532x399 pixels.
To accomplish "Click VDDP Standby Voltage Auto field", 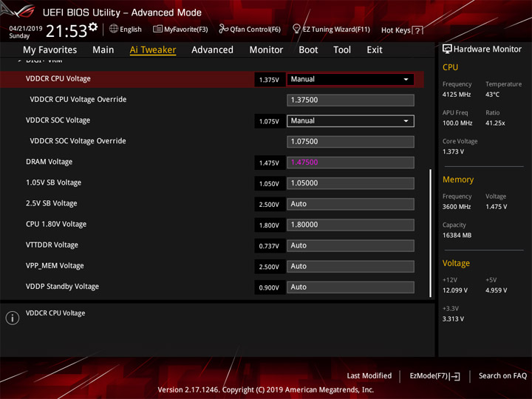I will click(350, 287).
